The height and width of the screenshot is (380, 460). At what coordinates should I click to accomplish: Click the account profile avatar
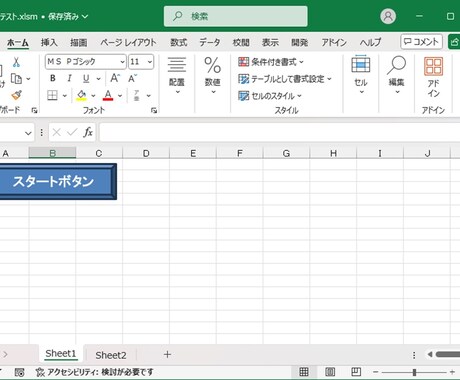388,16
